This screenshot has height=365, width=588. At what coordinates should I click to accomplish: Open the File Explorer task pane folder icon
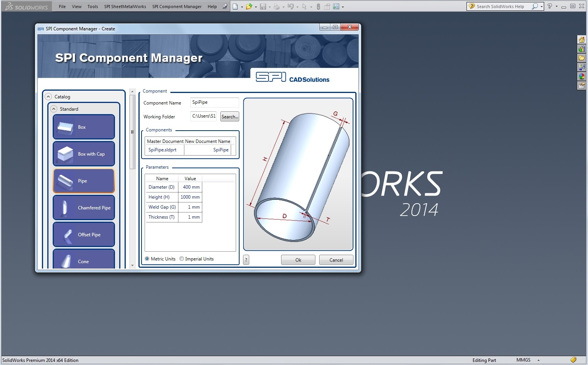point(581,58)
